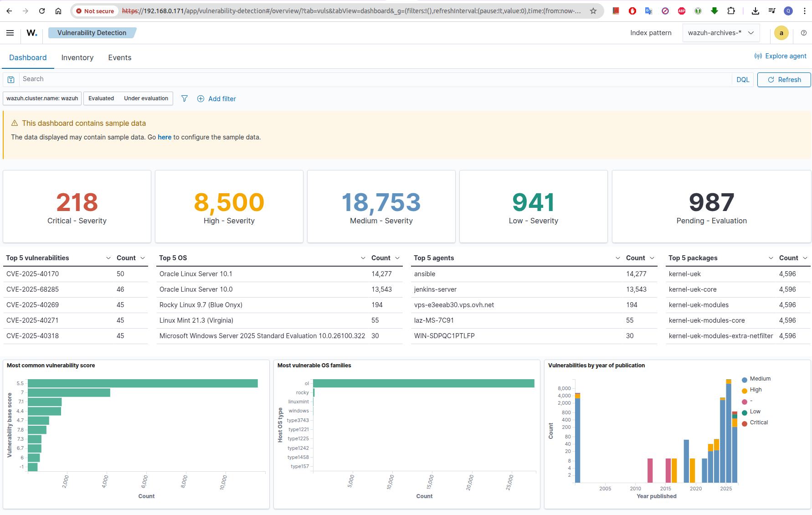Click the user avatar 'a' icon
Viewport: 812px width, 515px height.
coord(781,33)
